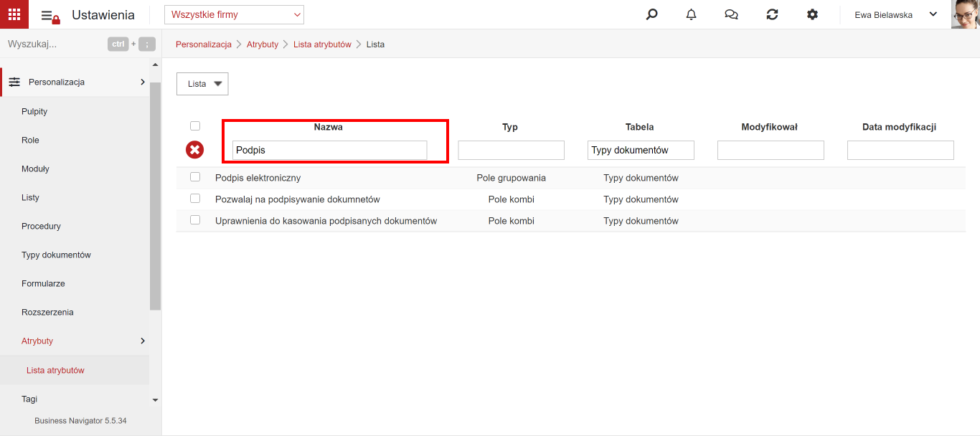Check the Podpis elektroniczny row checkbox
Viewport: 980px width, 436px height.
(x=195, y=177)
